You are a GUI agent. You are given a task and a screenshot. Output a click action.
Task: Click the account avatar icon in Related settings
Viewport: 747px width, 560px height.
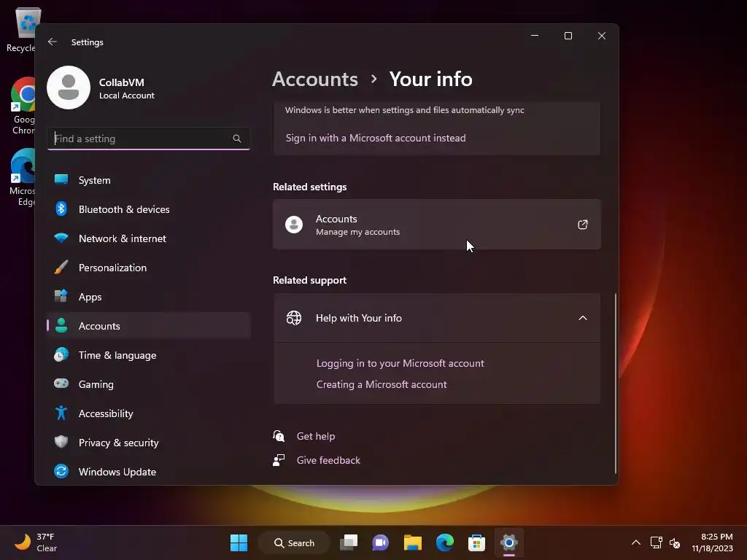(294, 225)
